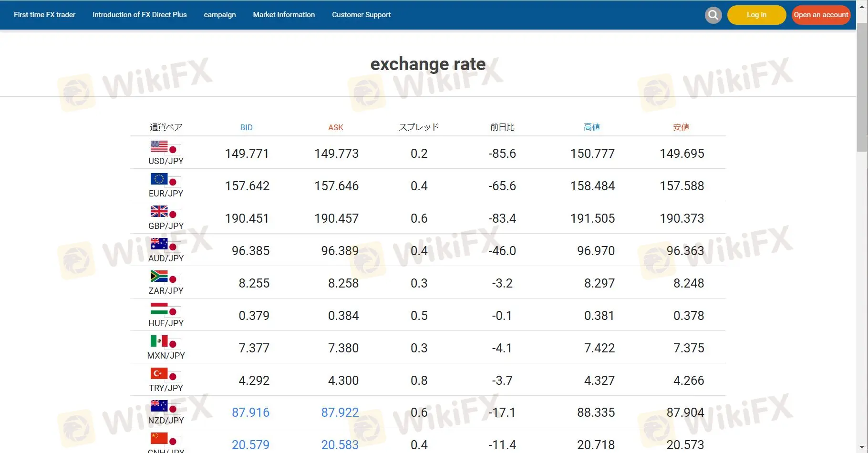This screenshot has height=453, width=868.
Task: Click the EUR/JPY flag pair icon
Action: pos(165,180)
